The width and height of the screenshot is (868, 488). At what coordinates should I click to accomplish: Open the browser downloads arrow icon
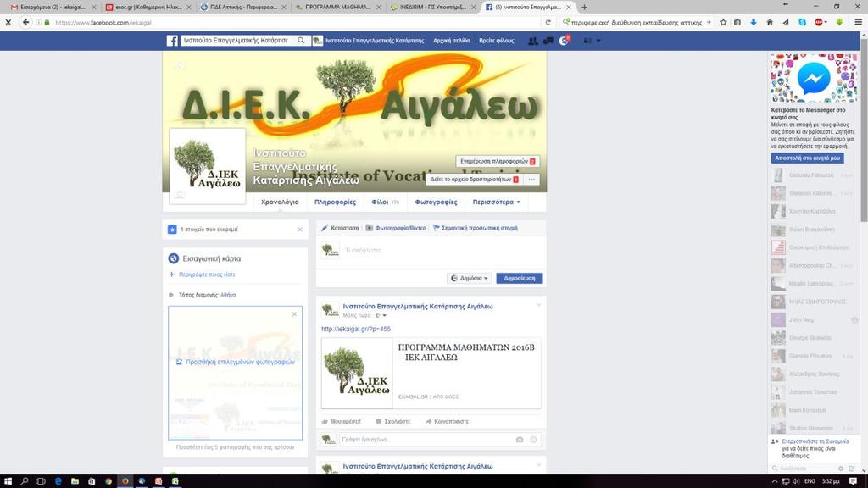point(754,23)
